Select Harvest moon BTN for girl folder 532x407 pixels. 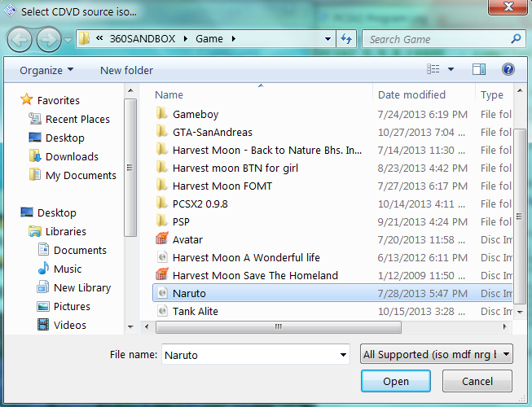(x=235, y=168)
